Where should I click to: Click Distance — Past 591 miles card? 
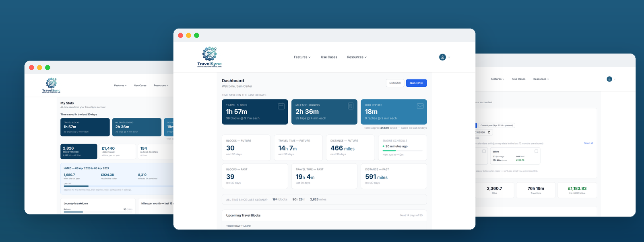coord(394,176)
